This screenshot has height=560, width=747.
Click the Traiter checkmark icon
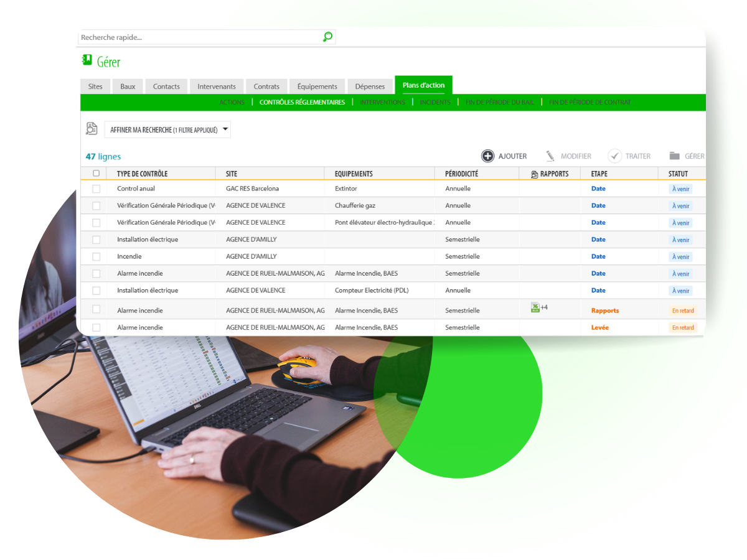pos(614,156)
